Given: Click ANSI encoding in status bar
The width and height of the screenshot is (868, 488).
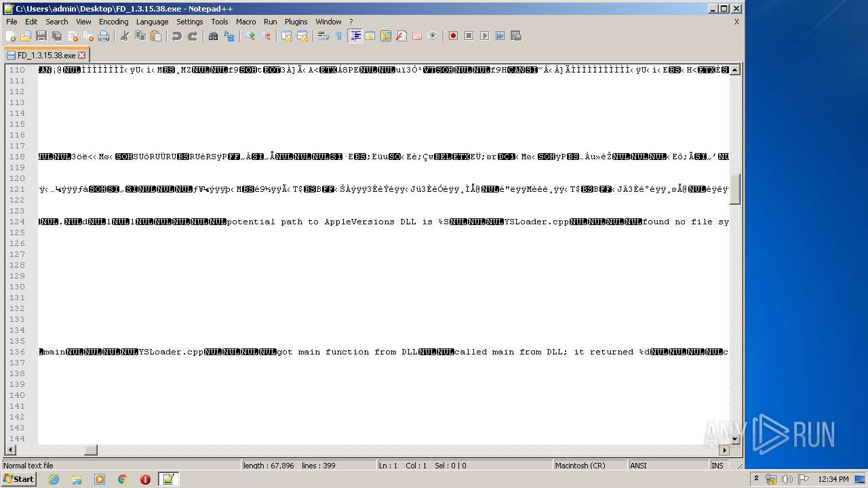Looking at the screenshot, I should pos(668,466).
